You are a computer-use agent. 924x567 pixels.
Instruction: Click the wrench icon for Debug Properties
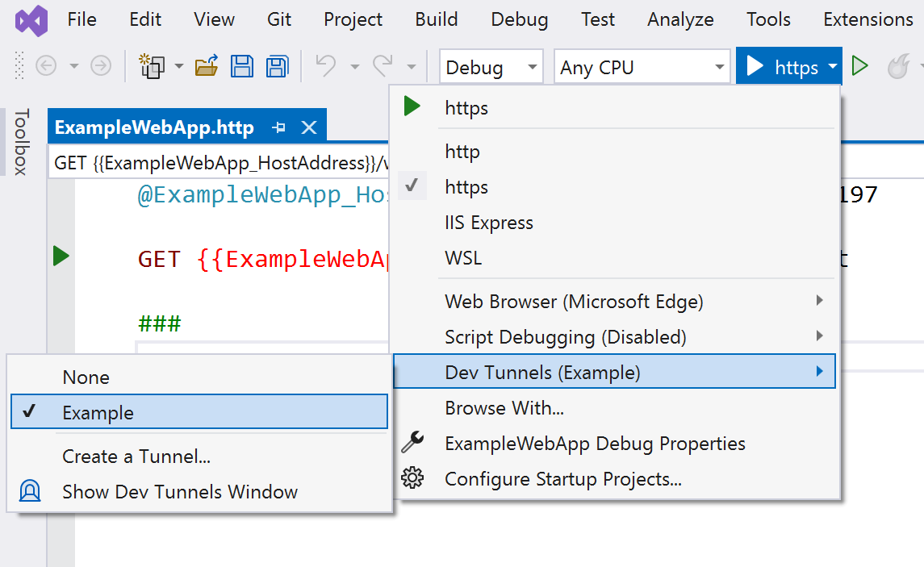tap(412, 442)
